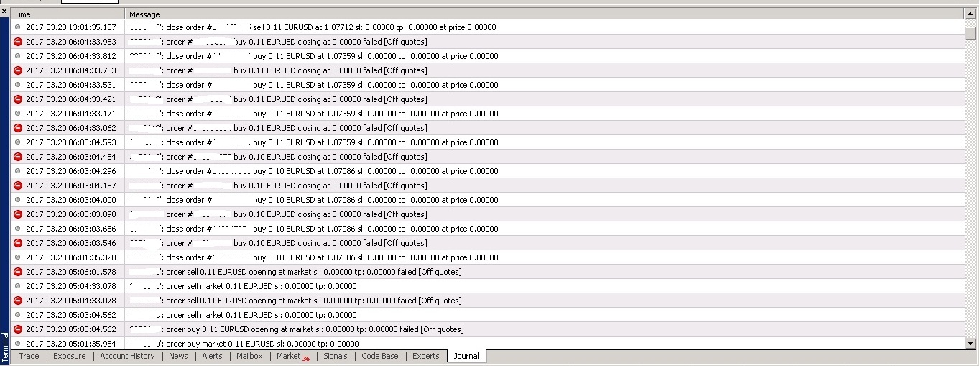
Task: Select the sell 0.11 EURUSD at 1.07712 message
Action: pyautogui.click(x=313, y=27)
